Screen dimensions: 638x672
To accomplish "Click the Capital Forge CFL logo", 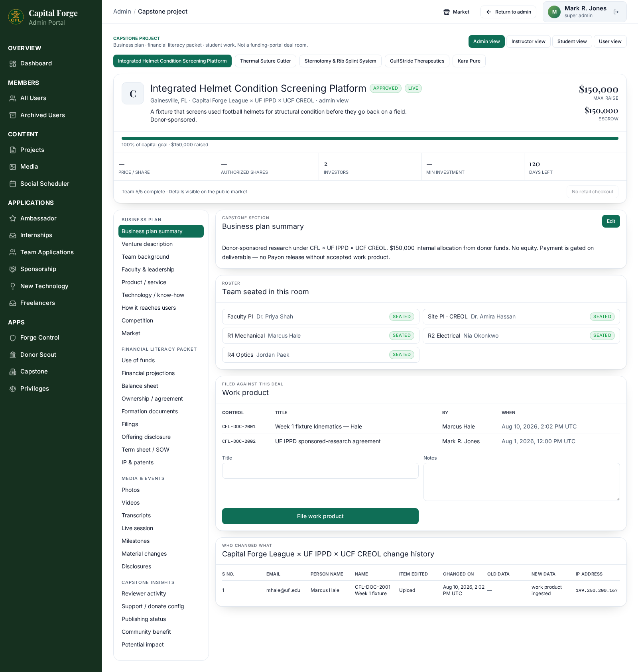I will pos(16,17).
